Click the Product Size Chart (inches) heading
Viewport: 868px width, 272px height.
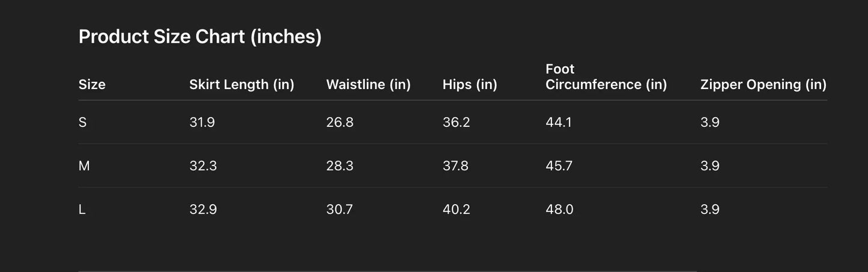click(200, 37)
